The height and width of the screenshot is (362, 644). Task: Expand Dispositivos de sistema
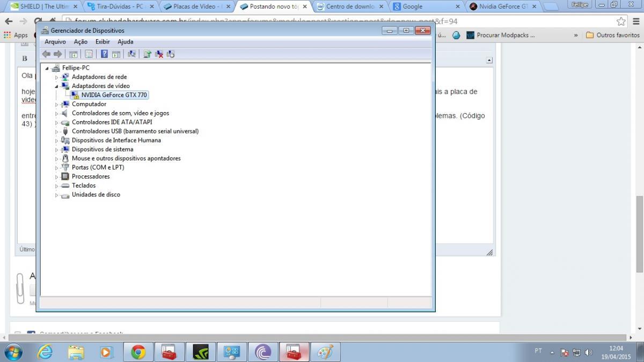click(x=56, y=150)
